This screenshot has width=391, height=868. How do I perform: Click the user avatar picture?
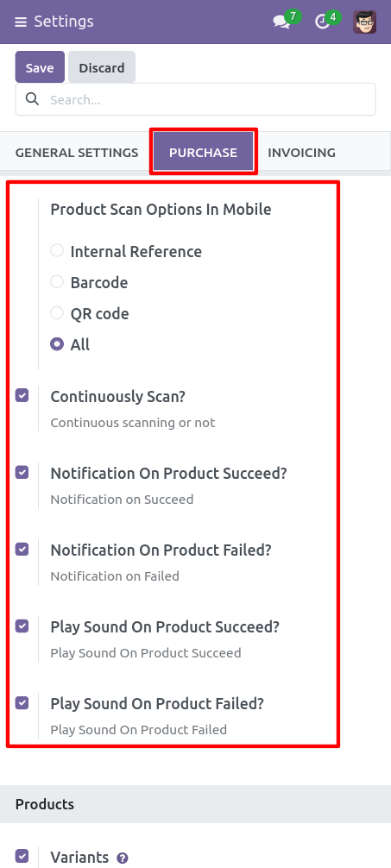click(x=364, y=22)
